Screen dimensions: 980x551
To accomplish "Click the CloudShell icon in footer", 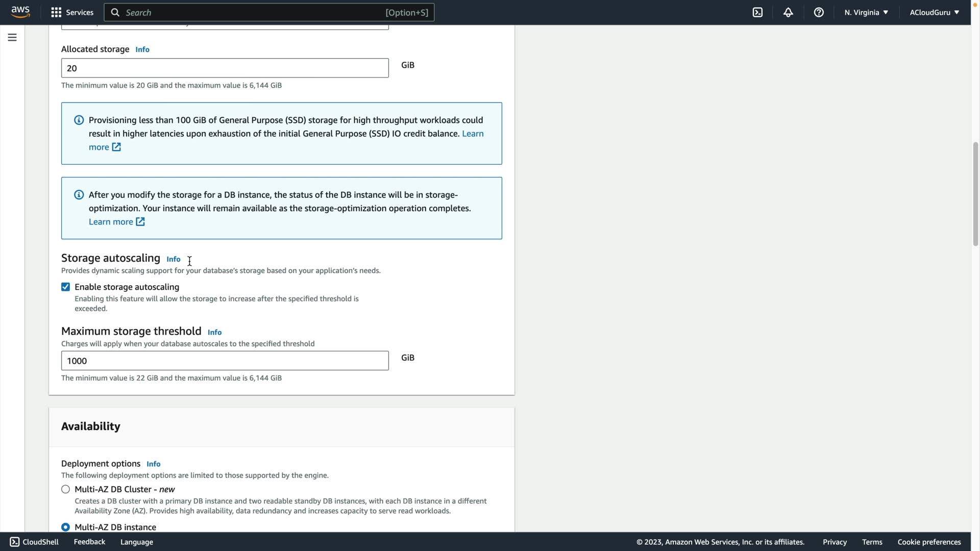I will click(15, 542).
